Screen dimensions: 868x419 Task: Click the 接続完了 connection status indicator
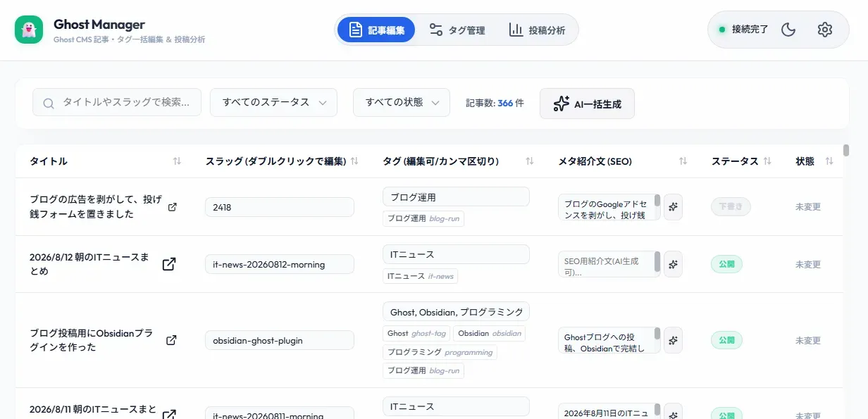click(743, 30)
